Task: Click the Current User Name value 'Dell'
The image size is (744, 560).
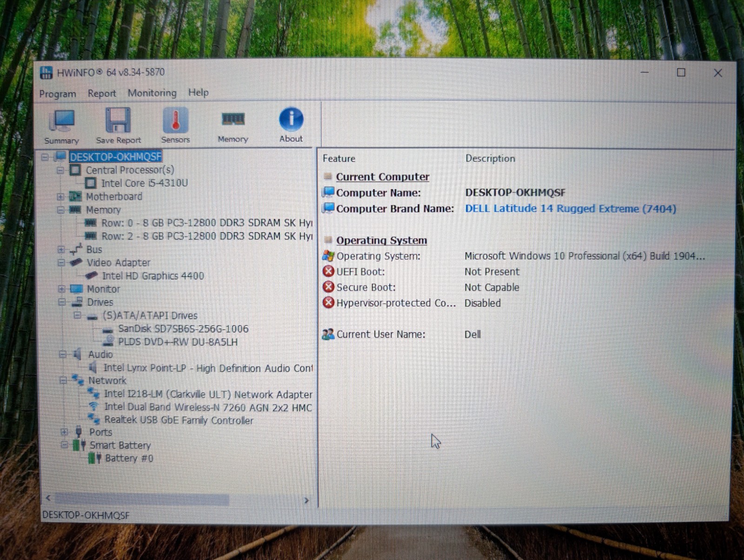Action: 472,334
